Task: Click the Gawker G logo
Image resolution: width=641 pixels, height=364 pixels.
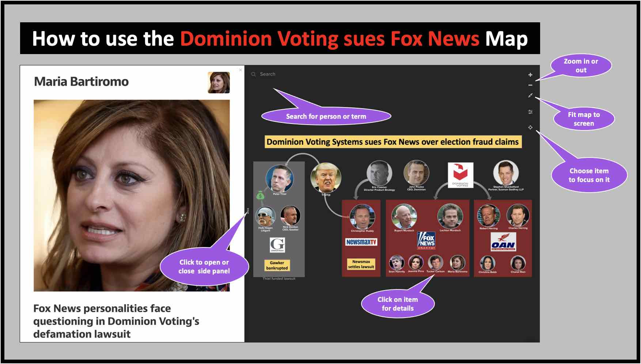Action: tap(277, 245)
